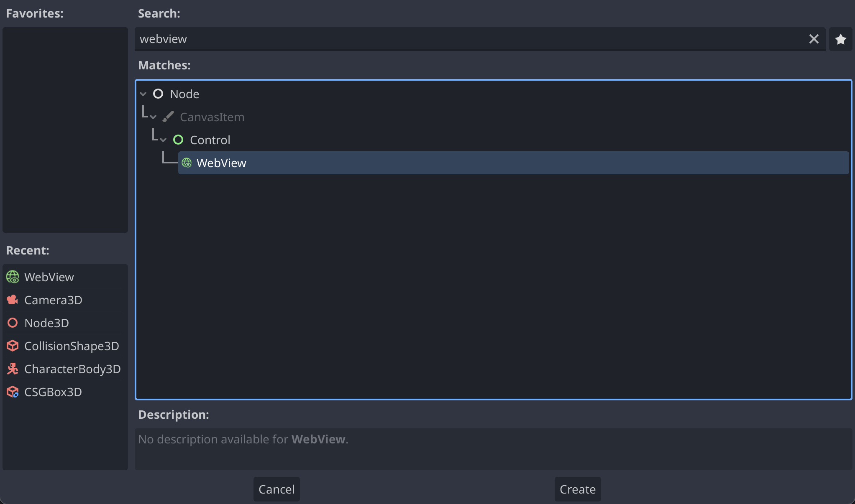Click the Camera3D camera icon

[13, 300]
